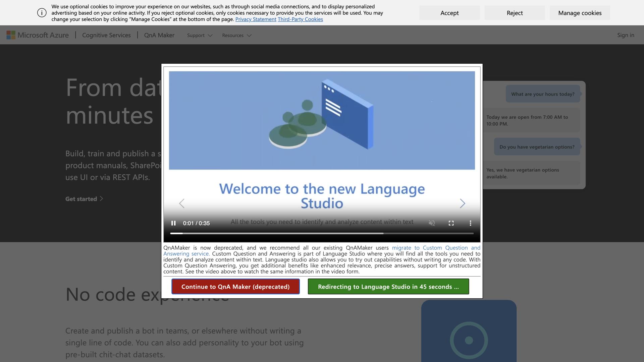Go to previous slide arrow
644x362 pixels.
[x=182, y=203]
